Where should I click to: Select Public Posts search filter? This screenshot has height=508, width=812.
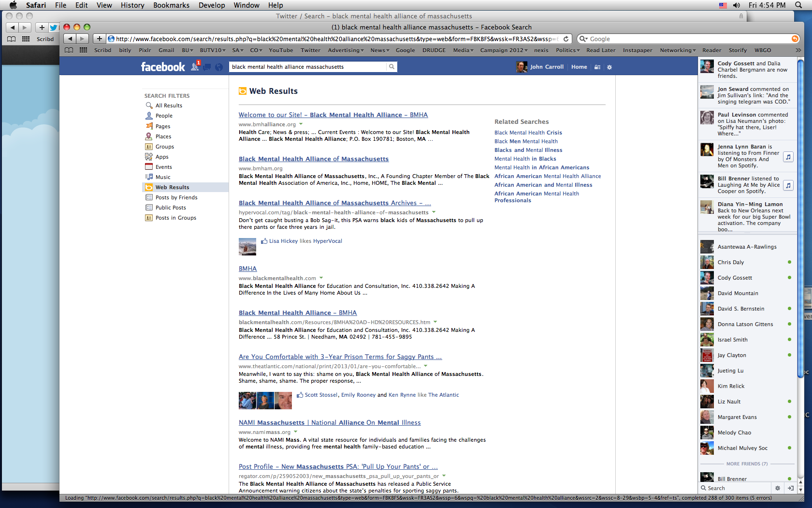click(x=171, y=208)
